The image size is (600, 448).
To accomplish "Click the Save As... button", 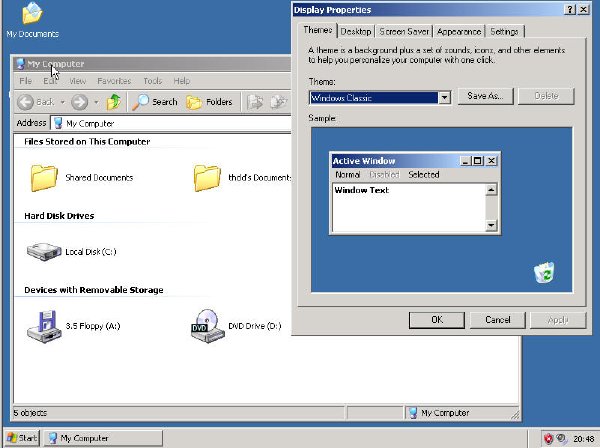I will (x=485, y=96).
